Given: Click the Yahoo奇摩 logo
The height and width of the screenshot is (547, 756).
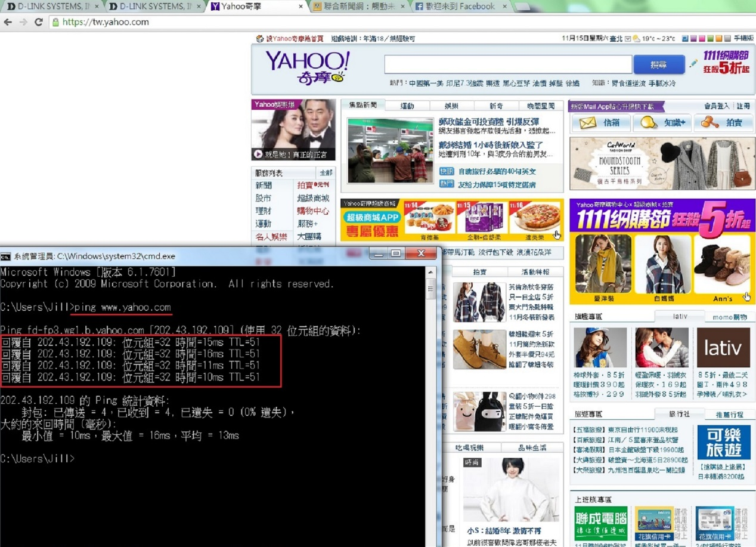Looking at the screenshot, I should click(x=306, y=67).
